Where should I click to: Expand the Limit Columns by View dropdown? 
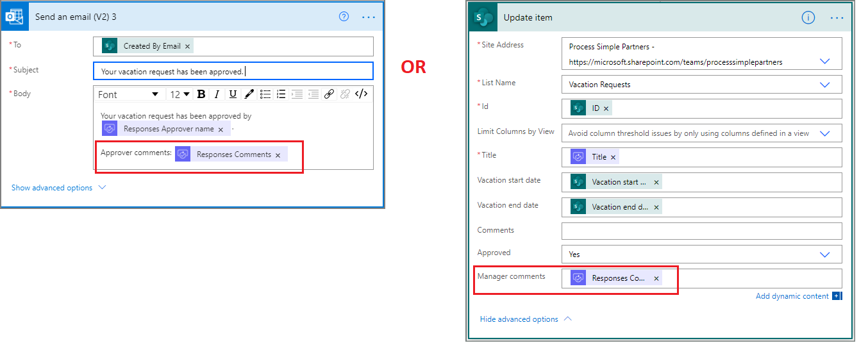click(825, 133)
